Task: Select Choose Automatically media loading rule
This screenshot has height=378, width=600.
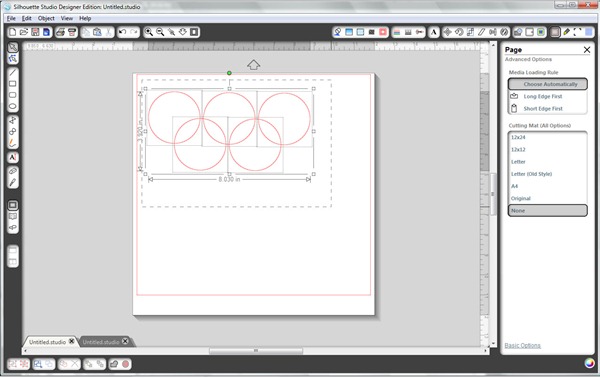Action: (548, 84)
